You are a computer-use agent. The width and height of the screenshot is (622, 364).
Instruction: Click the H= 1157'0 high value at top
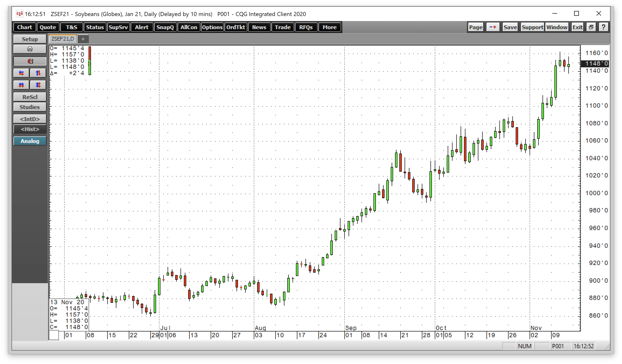click(x=67, y=54)
